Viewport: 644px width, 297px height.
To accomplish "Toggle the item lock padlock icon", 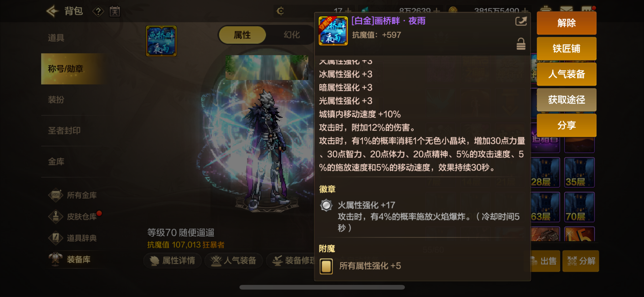I will [x=521, y=44].
